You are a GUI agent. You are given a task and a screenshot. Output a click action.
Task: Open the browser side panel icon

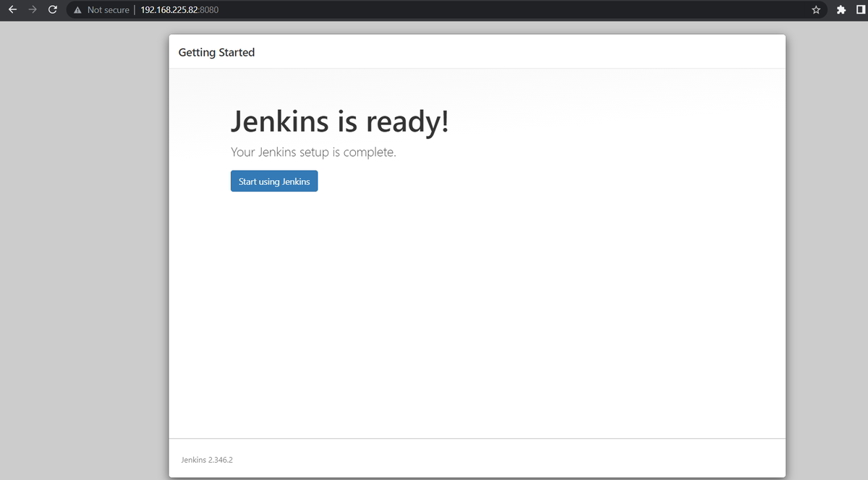click(x=861, y=9)
